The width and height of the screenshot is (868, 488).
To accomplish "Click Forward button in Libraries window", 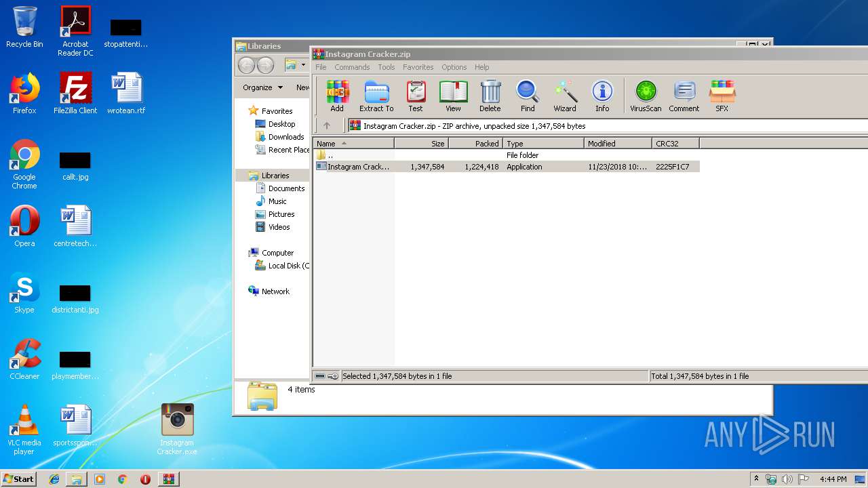I will coord(265,65).
